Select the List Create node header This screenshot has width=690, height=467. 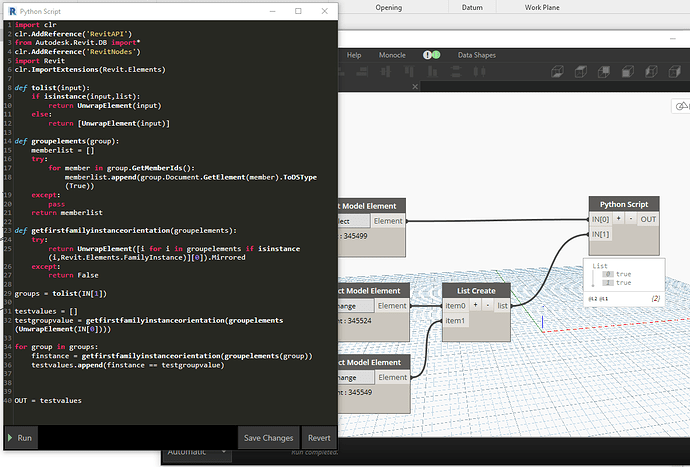click(476, 290)
